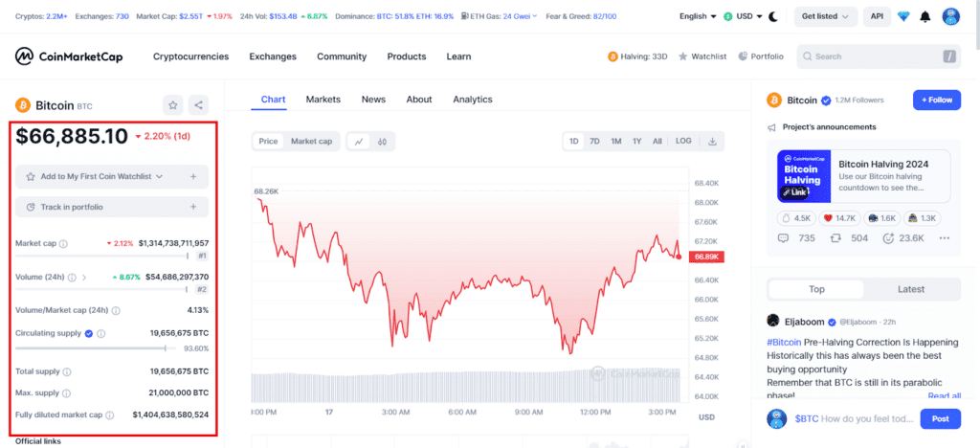Click the comments icon showing 735

783,238
